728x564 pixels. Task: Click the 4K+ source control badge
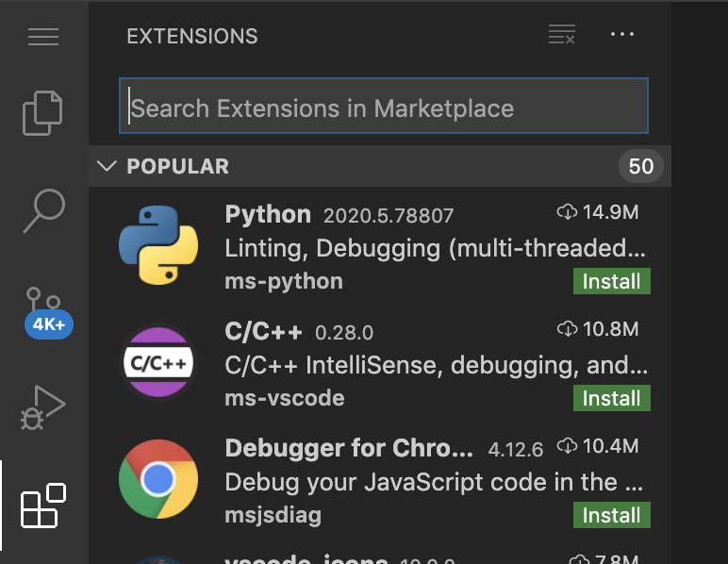point(49,325)
